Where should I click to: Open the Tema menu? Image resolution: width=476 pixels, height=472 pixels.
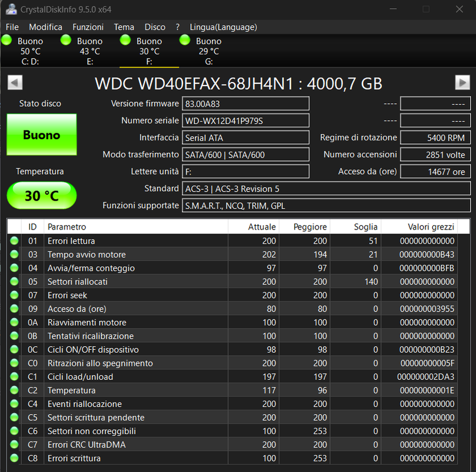click(124, 27)
